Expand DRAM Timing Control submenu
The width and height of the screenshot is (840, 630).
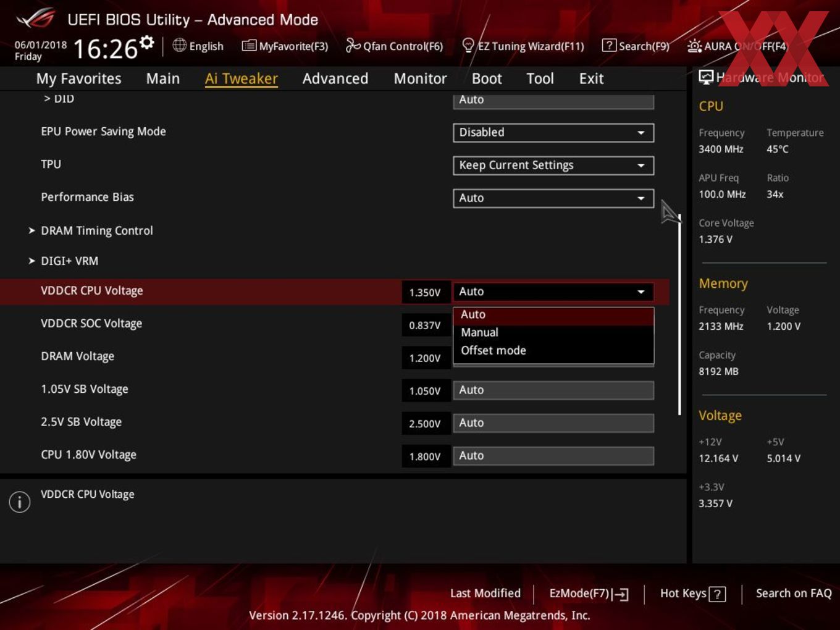(x=97, y=230)
